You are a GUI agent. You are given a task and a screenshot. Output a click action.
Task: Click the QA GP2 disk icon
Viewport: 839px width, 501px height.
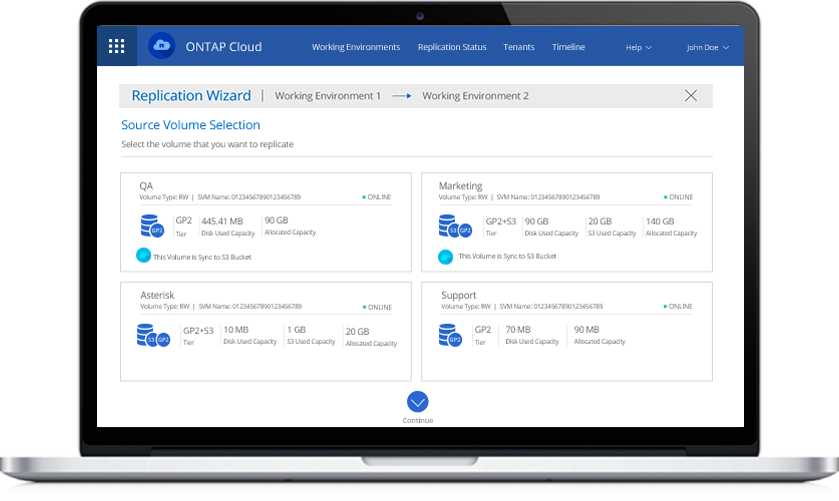point(152,226)
